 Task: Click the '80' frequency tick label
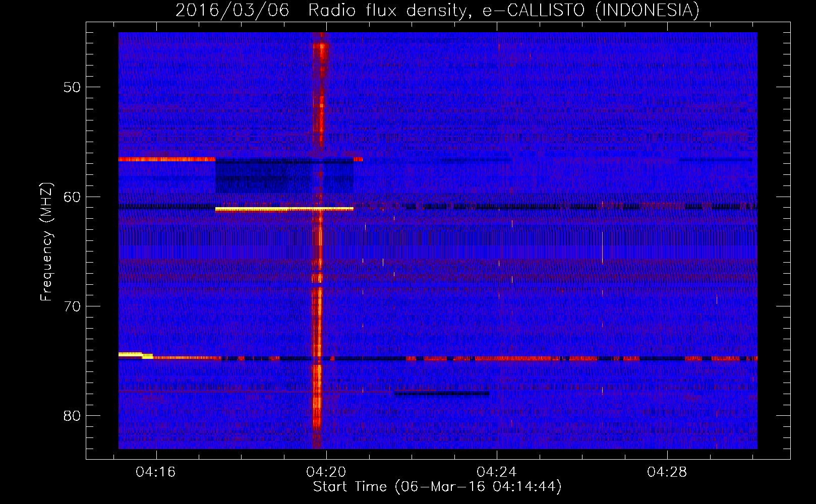[x=72, y=416]
